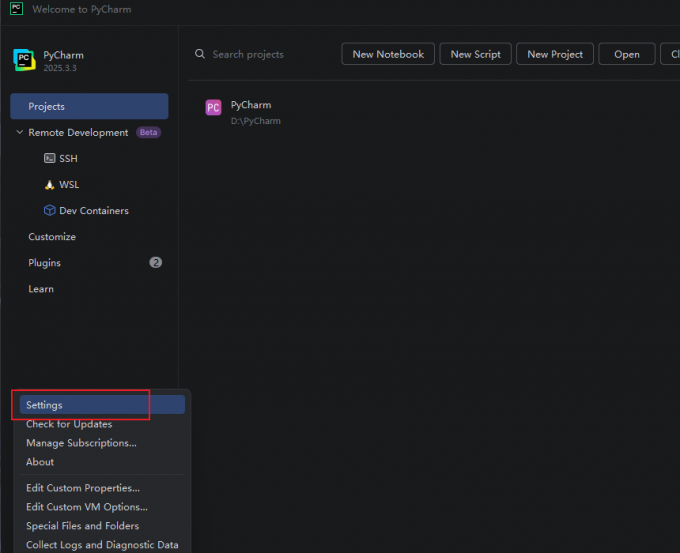This screenshot has width=680, height=553.
Task: Click the search magnifier icon
Action: [x=199, y=54]
